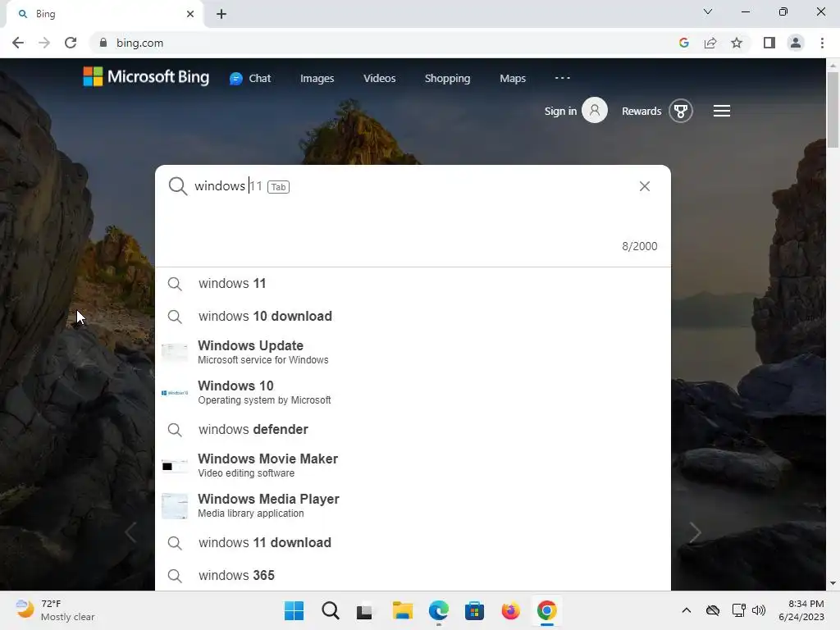Click the Windows Movie Maker thumbnail

(x=175, y=466)
